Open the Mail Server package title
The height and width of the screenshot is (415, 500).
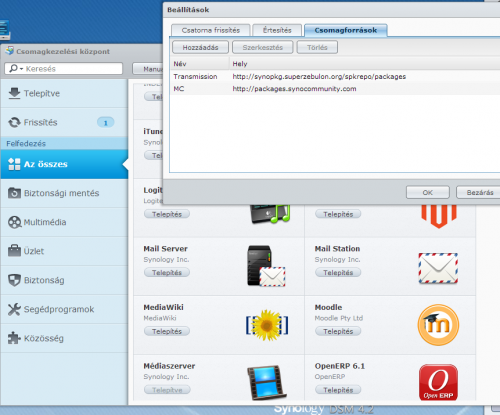tap(165, 249)
